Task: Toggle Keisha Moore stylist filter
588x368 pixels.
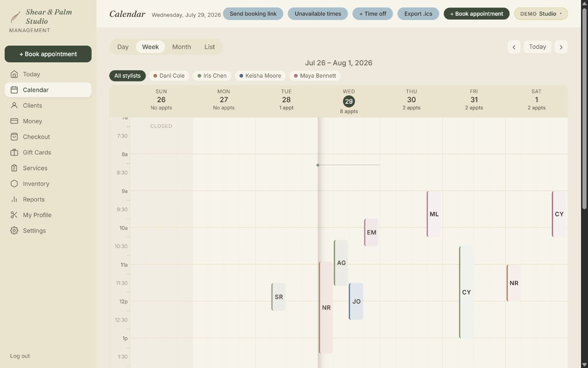Action: pyautogui.click(x=260, y=76)
